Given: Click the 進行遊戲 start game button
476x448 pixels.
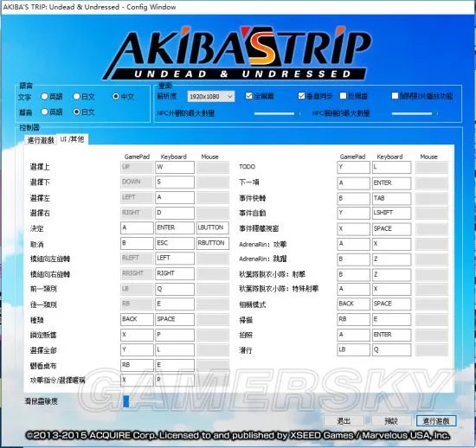Looking at the screenshot, I should pos(436,421).
